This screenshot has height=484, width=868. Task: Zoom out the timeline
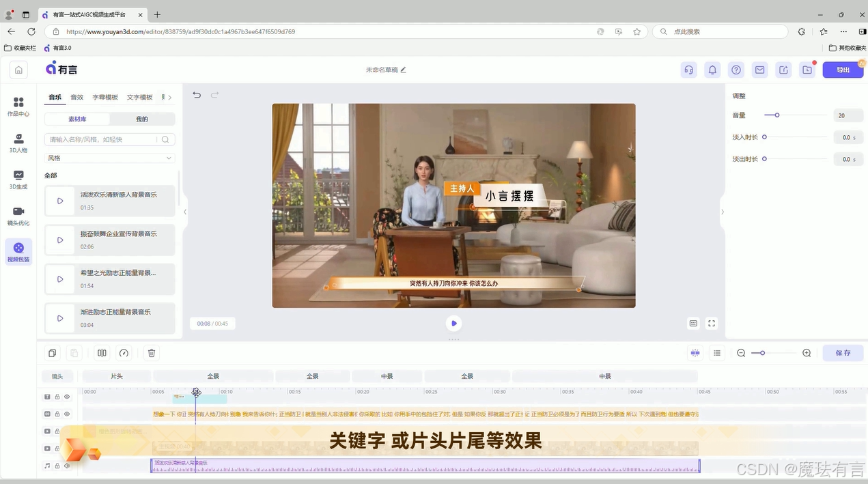(741, 353)
